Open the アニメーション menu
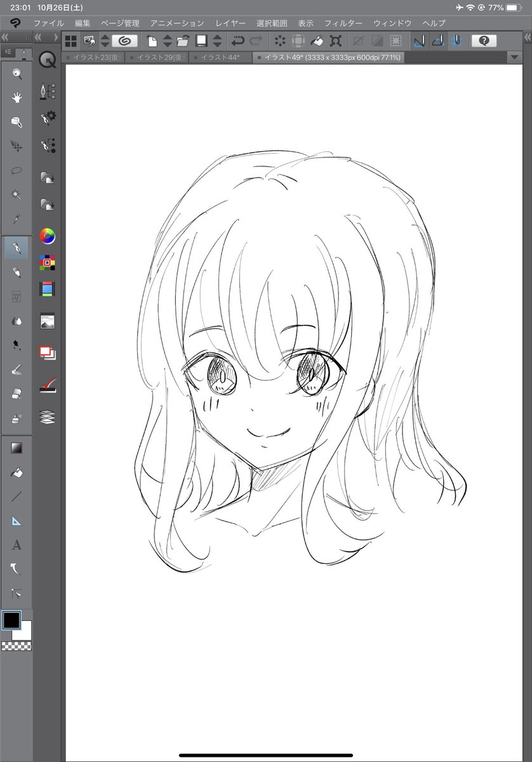This screenshot has width=532, height=762. click(x=177, y=23)
